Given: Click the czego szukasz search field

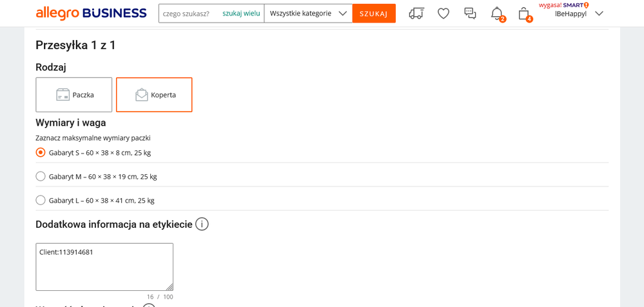Looking at the screenshot, I should pos(189,14).
